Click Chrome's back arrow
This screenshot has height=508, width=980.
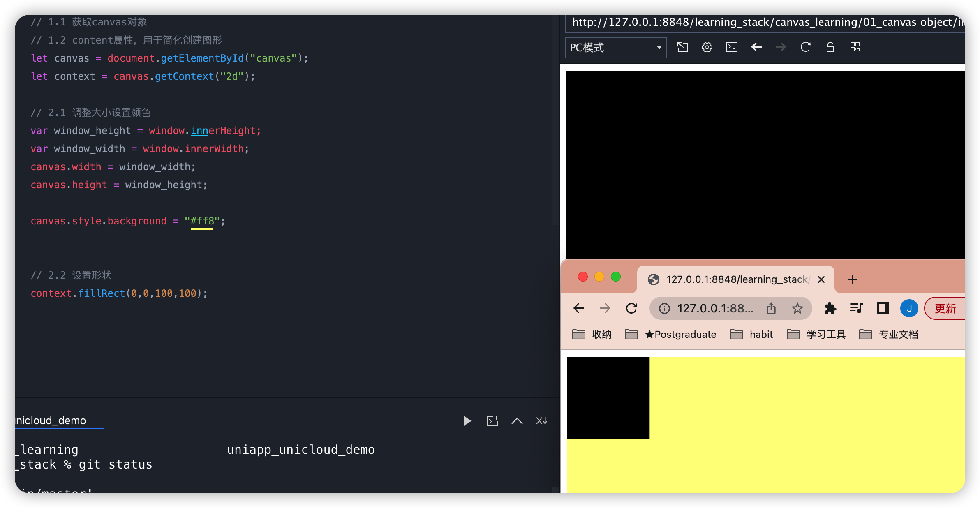(579, 308)
